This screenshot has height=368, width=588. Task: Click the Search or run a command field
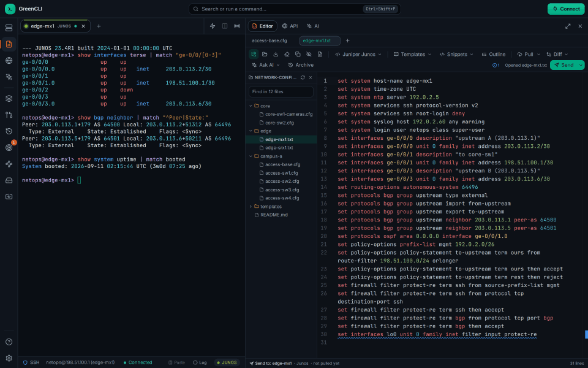(295, 9)
